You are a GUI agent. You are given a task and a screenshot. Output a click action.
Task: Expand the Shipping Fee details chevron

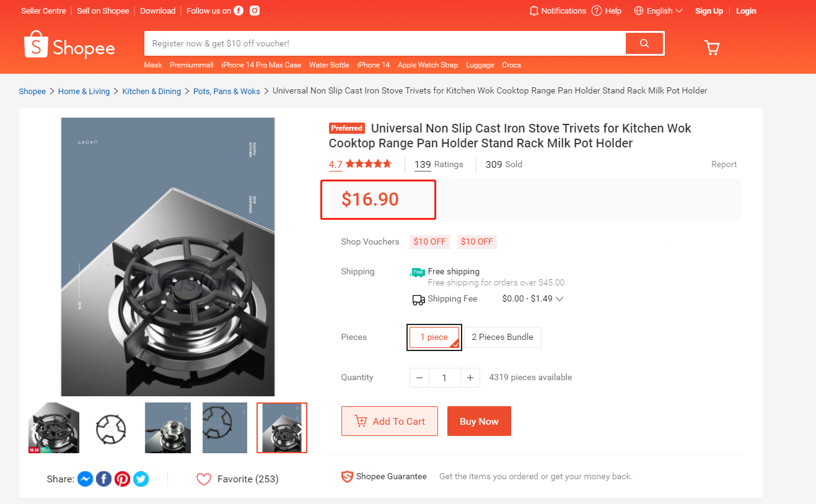point(559,299)
